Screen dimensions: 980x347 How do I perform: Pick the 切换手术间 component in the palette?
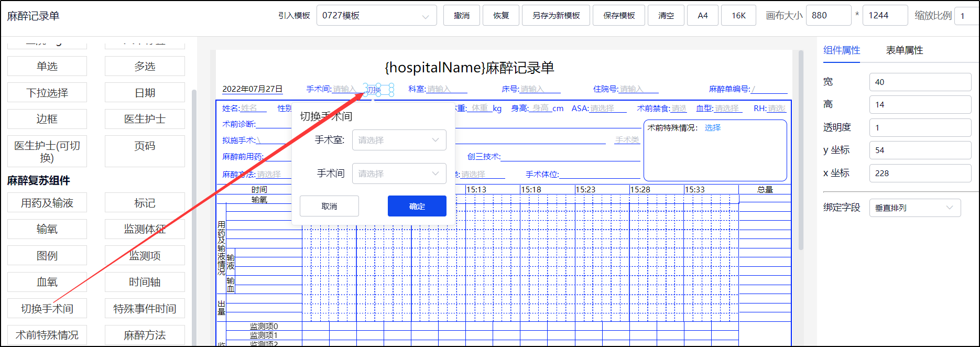pos(47,309)
